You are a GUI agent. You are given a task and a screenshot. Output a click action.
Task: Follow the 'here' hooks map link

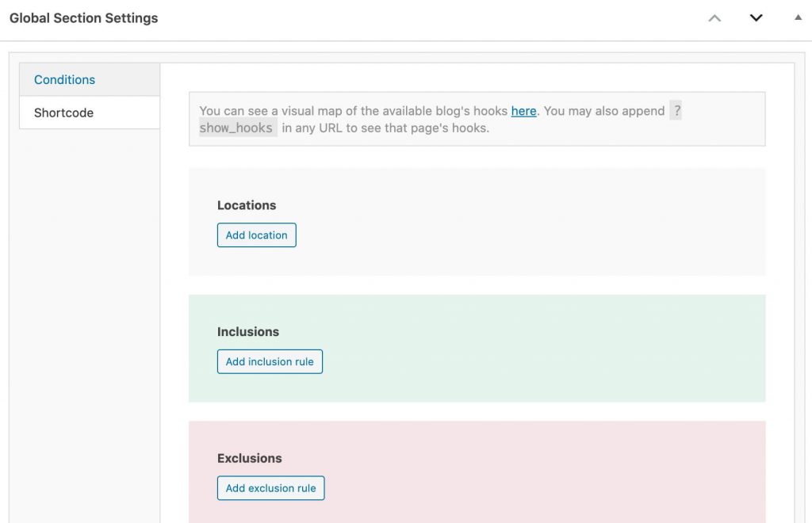(x=523, y=111)
